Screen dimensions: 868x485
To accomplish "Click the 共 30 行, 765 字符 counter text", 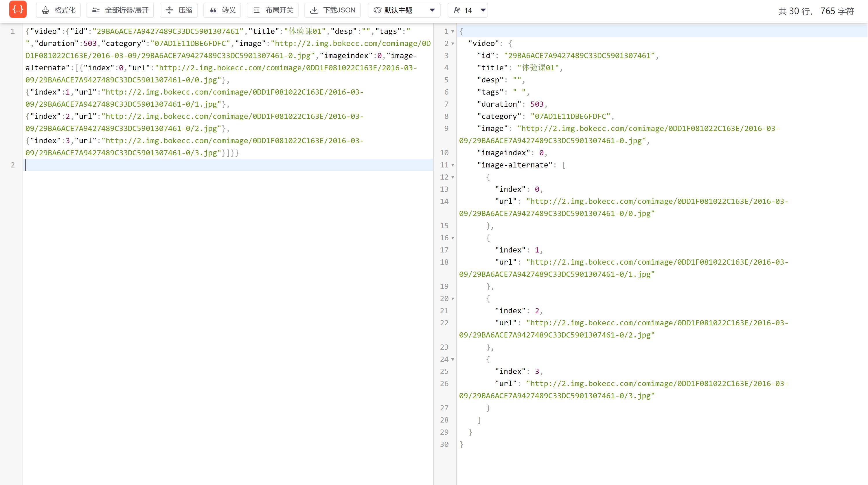I will coord(816,11).
